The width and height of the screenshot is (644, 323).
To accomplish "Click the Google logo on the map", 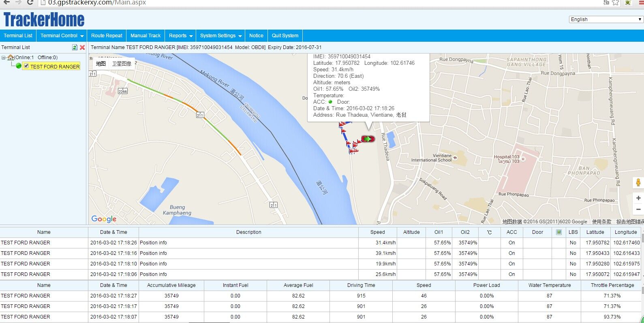I will [x=104, y=219].
